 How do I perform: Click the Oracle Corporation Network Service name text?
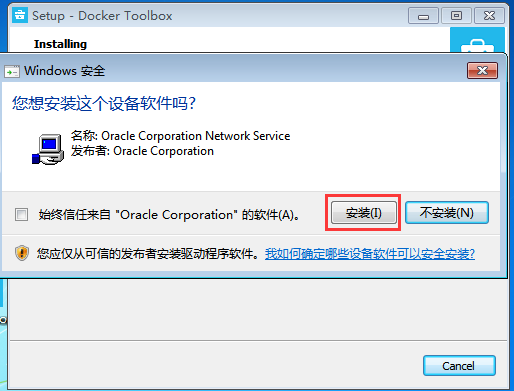[x=196, y=136]
